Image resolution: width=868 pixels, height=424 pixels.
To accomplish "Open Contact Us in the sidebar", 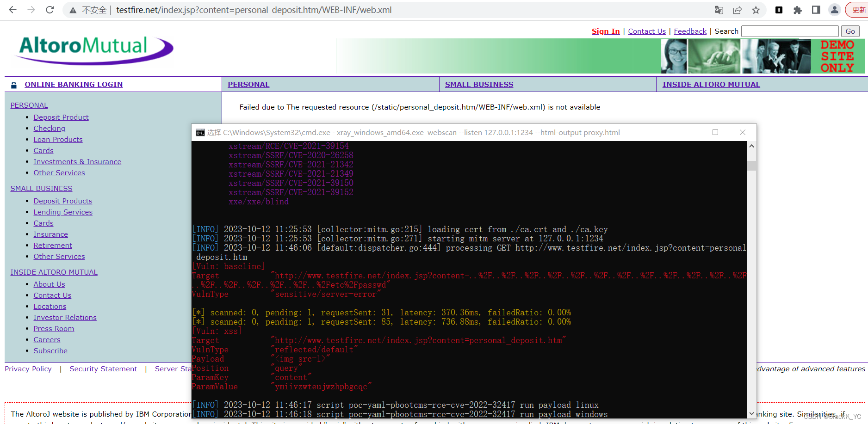I will [52, 295].
